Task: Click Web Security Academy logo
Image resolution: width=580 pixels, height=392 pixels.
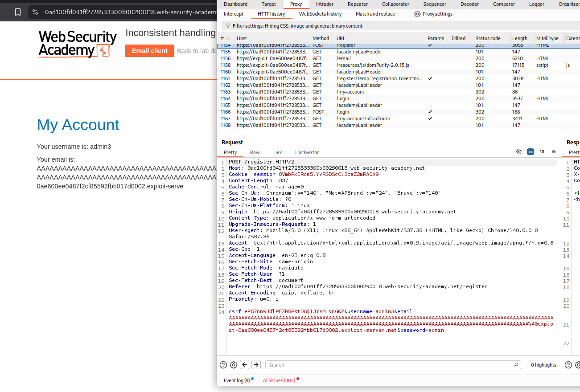Action: [x=77, y=44]
